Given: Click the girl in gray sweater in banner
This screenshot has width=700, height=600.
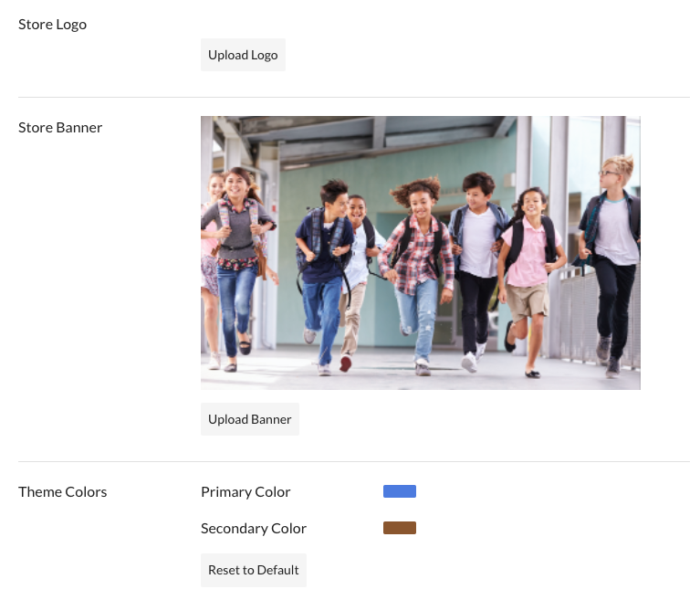Looking at the screenshot, I should click(237, 247).
